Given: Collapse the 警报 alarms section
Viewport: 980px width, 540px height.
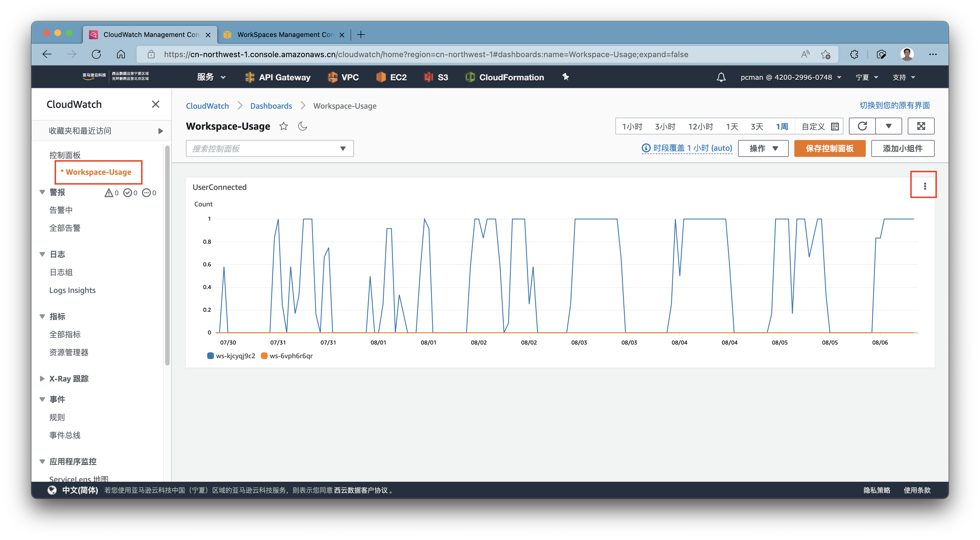Looking at the screenshot, I should 42,193.
